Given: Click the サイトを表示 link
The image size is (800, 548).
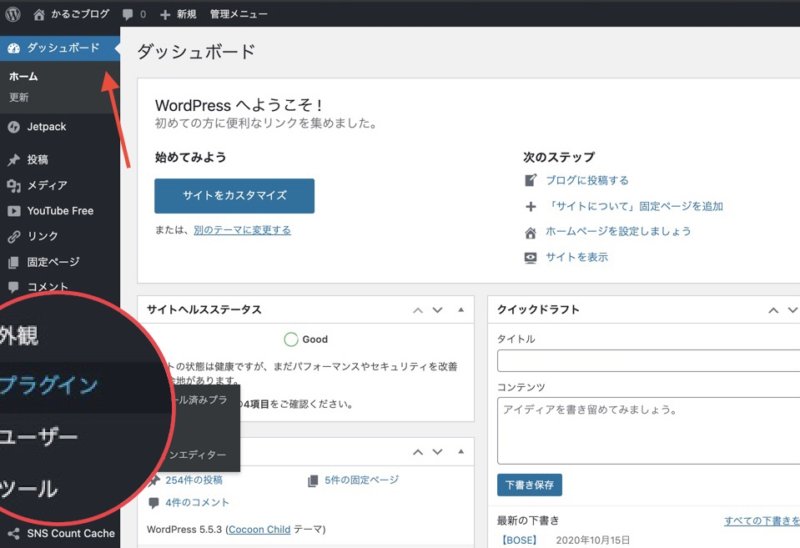Looking at the screenshot, I should [577, 257].
